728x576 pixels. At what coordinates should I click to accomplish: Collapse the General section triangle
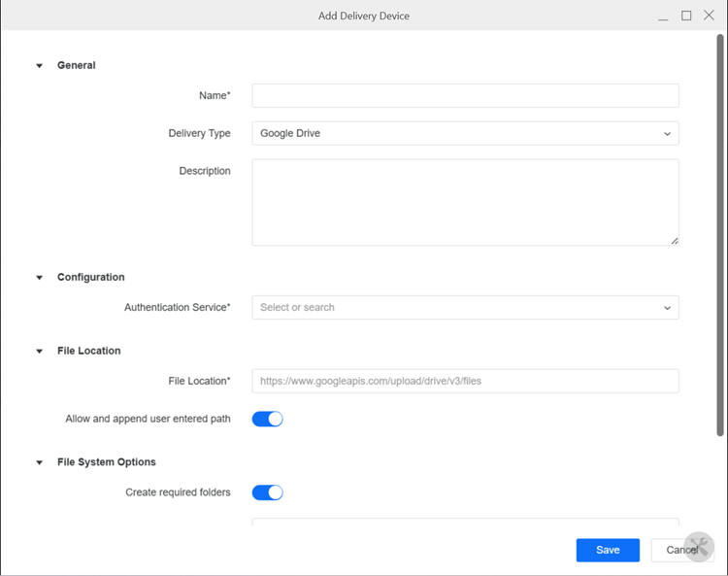[x=40, y=66]
